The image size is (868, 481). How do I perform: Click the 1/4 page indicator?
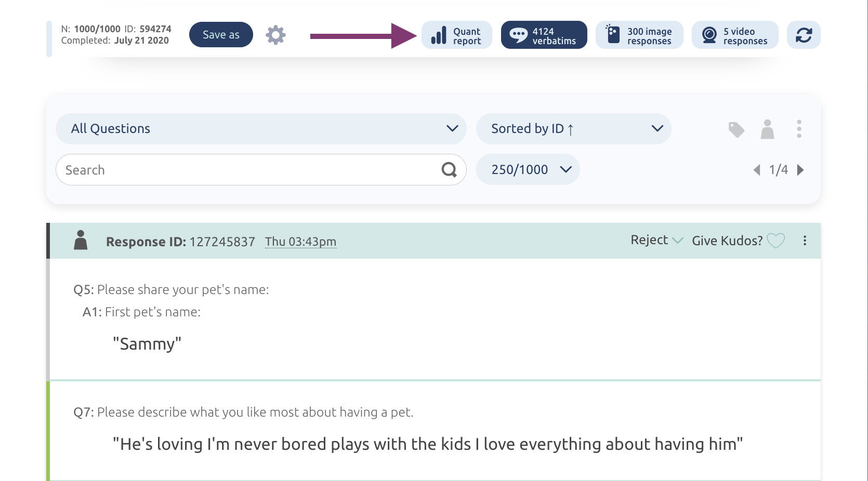click(x=778, y=170)
